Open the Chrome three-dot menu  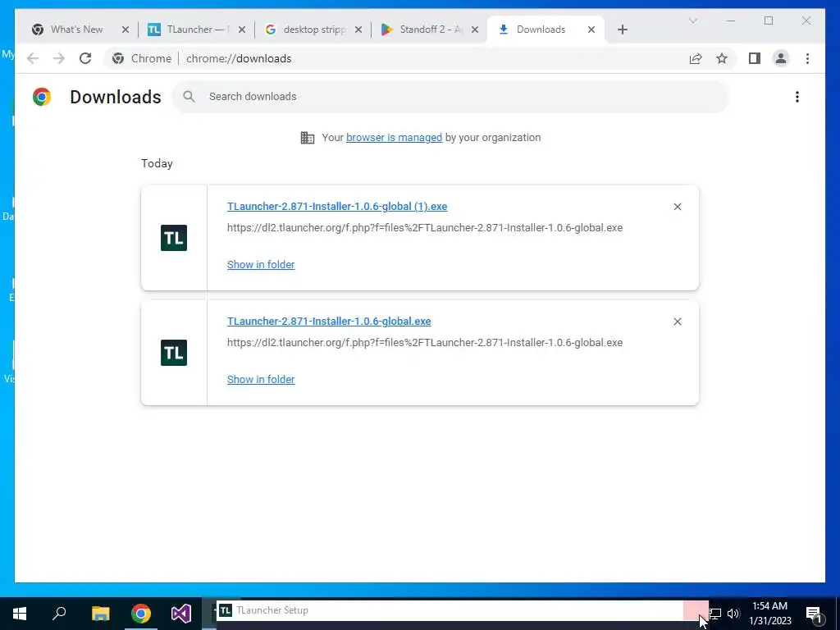click(x=807, y=58)
